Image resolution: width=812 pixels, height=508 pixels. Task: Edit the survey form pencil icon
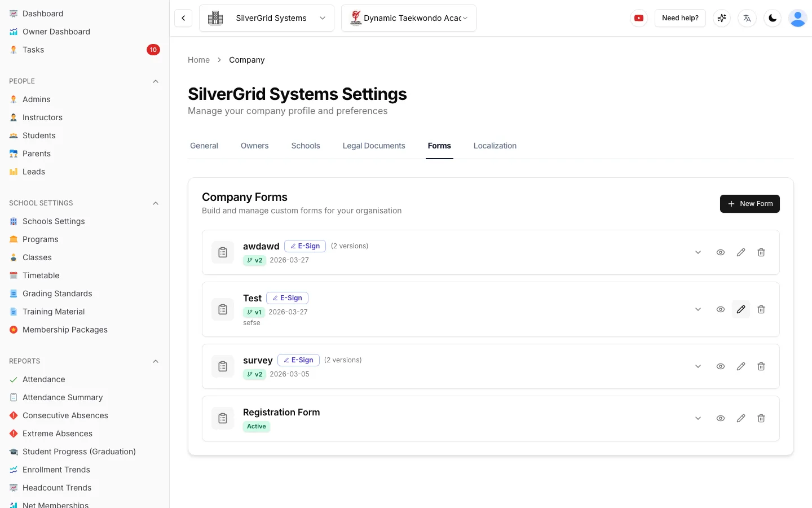pyautogui.click(x=741, y=366)
